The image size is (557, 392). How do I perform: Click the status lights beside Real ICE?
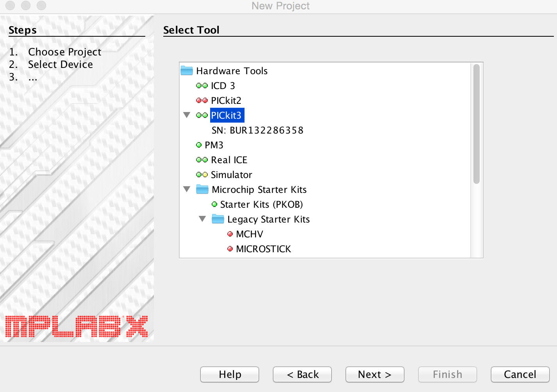[x=202, y=160]
